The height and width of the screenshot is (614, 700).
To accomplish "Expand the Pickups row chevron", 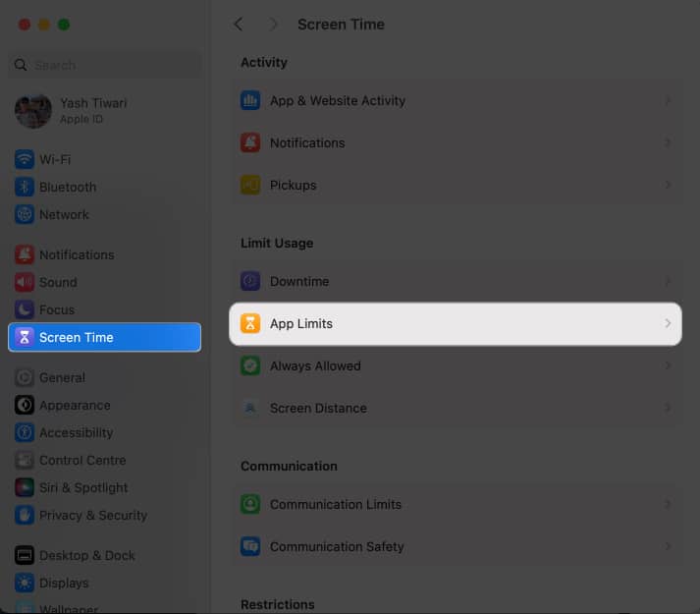I will 668,185.
